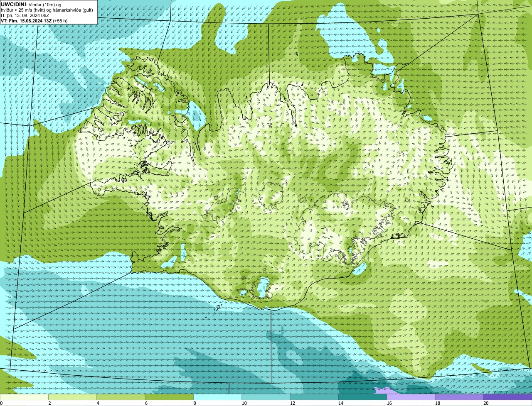The height and width of the screenshot is (406, 532).
Task: Click the 10–12 m/s teal legend swatch
Action: (266, 397)
